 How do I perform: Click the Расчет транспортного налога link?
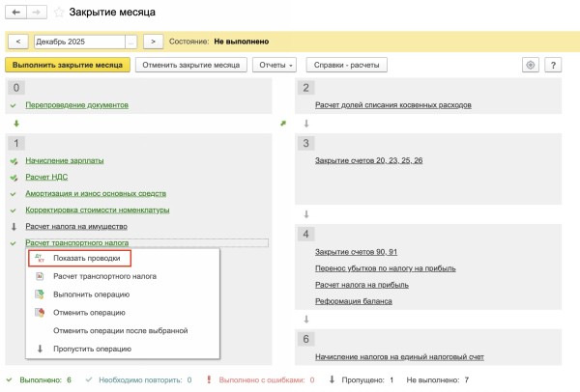[77, 242]
